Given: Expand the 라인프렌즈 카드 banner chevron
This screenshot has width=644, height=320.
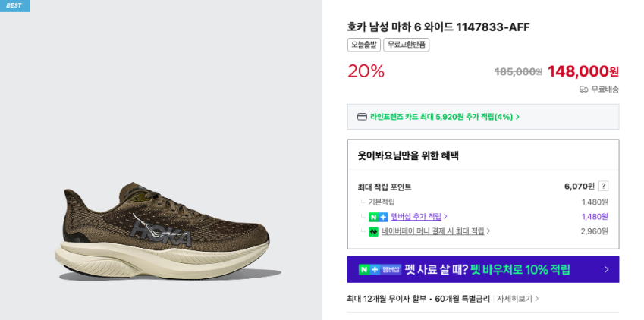Looking at the screenshot, I should [517, 117].
